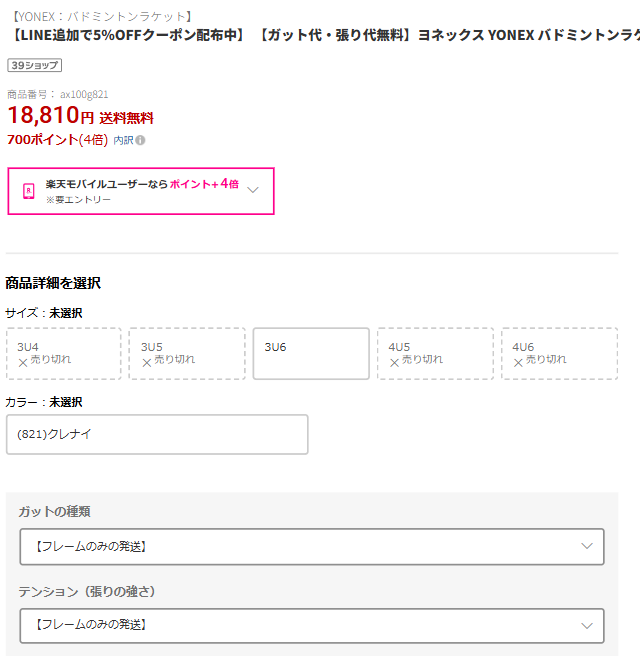Click the sold-out X icon on 3U5

[147, 362]
